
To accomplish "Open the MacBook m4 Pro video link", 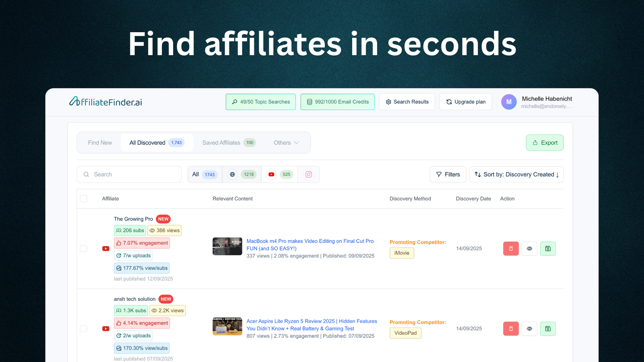I will click(x=310, y=245).
